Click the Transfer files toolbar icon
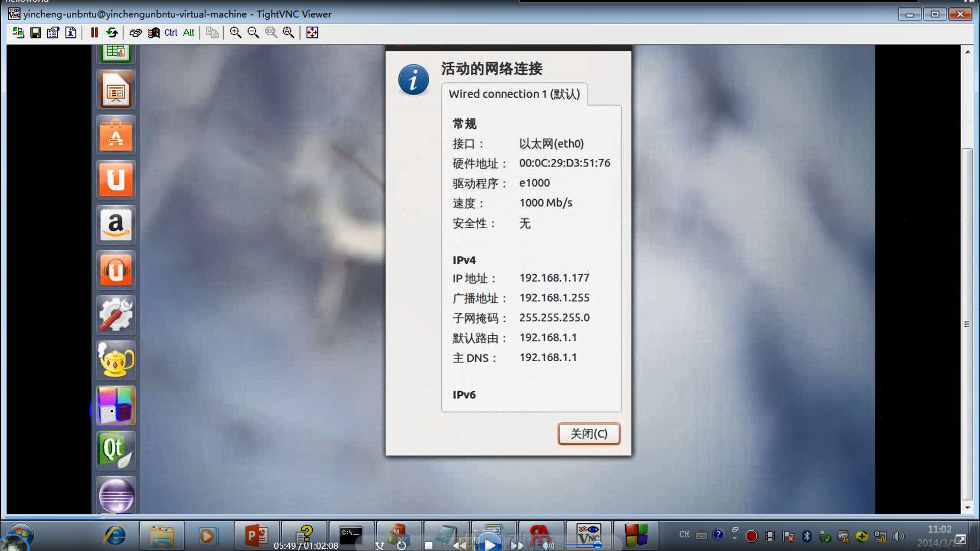 212,33
